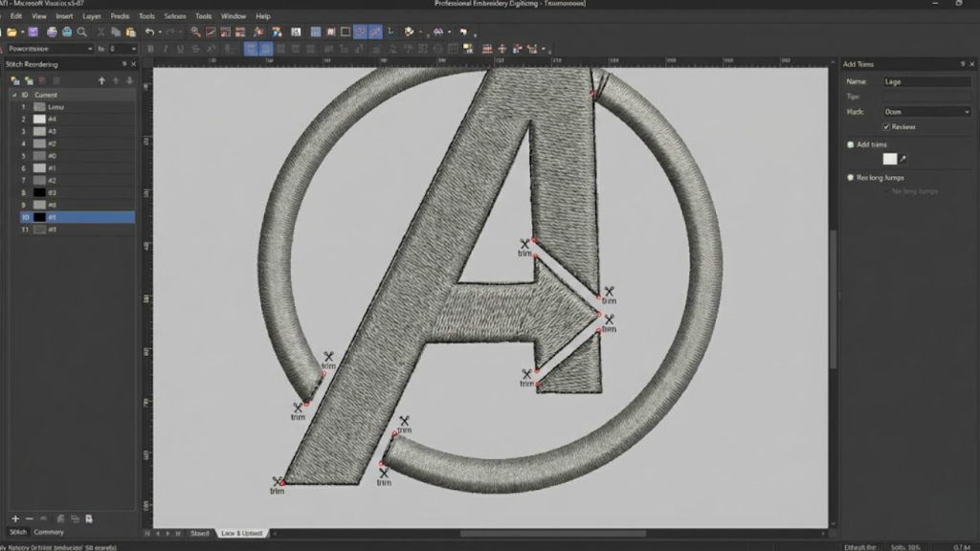This screenshot has width=980, height=551.
Task: Click the move-to-top arrow in Stitch Reordering
Action: (x=101, y=80)
